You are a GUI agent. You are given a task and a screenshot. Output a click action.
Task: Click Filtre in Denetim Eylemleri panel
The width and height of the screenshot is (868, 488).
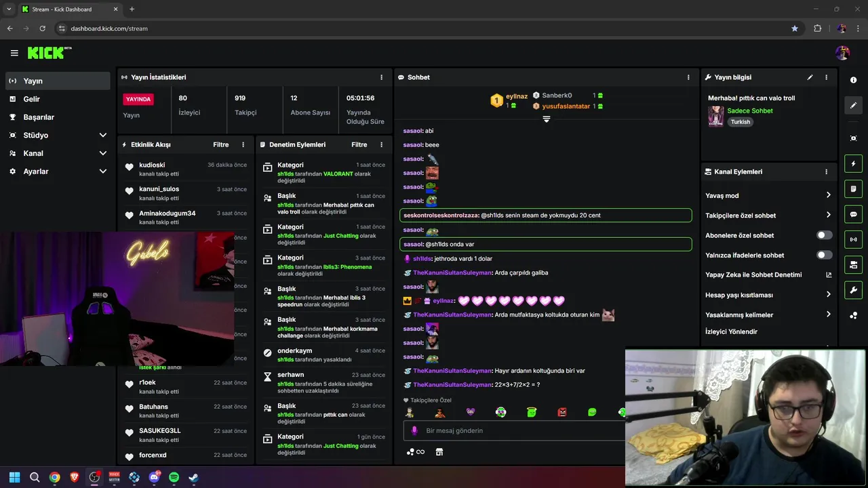click(359, 144)
